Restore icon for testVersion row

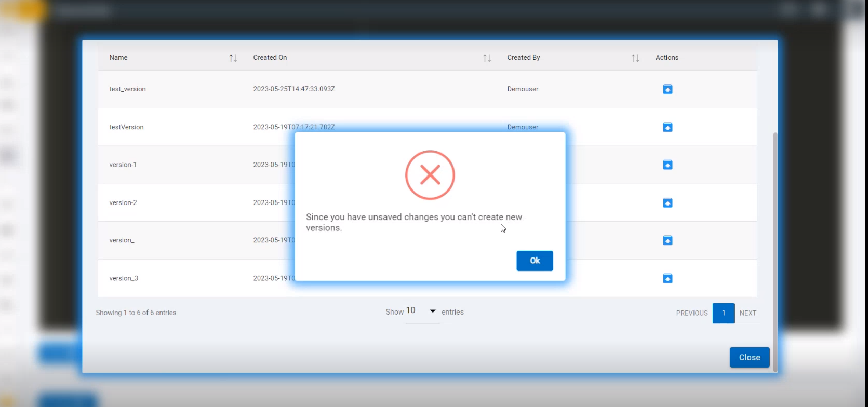pyautogui.click(x=667, y=127)
